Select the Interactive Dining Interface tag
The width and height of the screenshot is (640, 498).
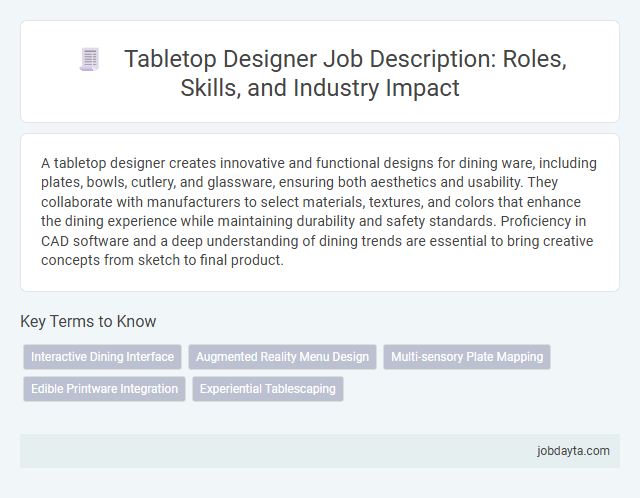(102, 357)
